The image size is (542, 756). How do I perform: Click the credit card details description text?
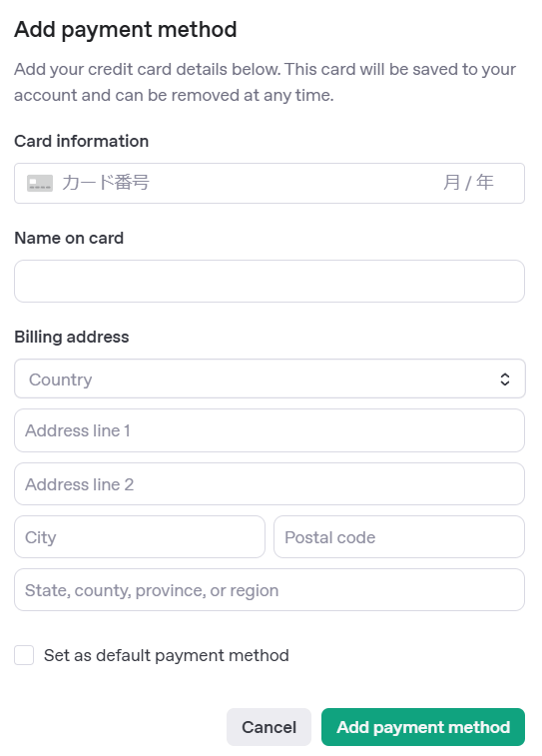[x=265, y=82]
